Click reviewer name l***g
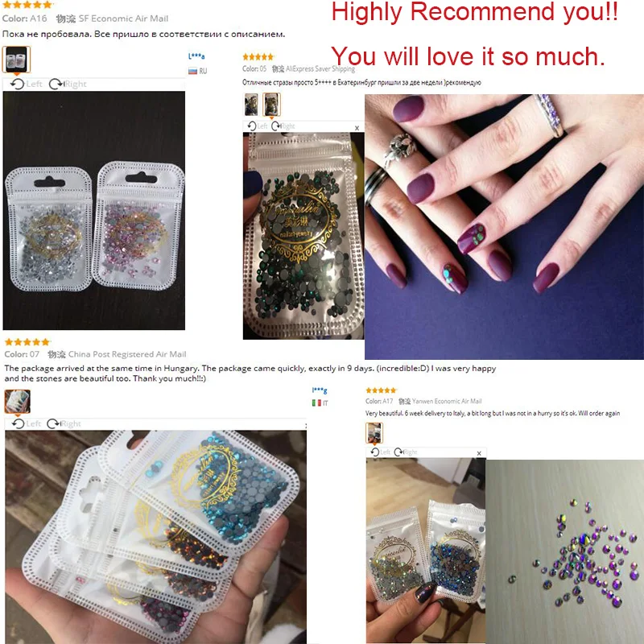Screen dimensions: 644x644 coord(320,390)
